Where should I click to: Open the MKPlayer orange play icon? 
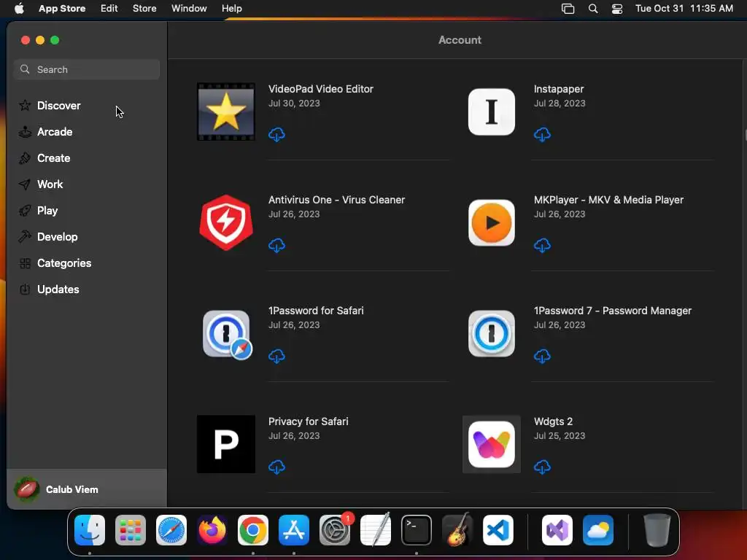(491, 222)
